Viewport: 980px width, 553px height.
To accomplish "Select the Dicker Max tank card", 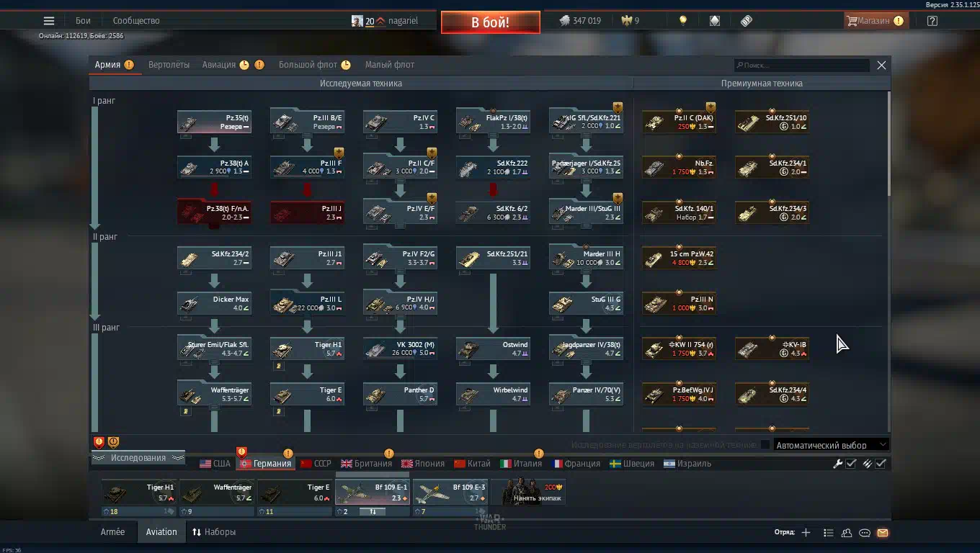I will (214, 303).
